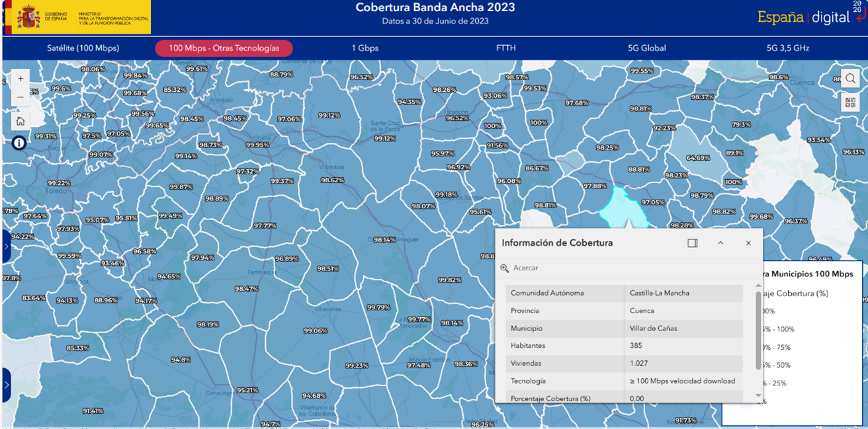Click the 85.33% map label
The width and height of the screenshot is (868, 429).
[x=77, y=348]
